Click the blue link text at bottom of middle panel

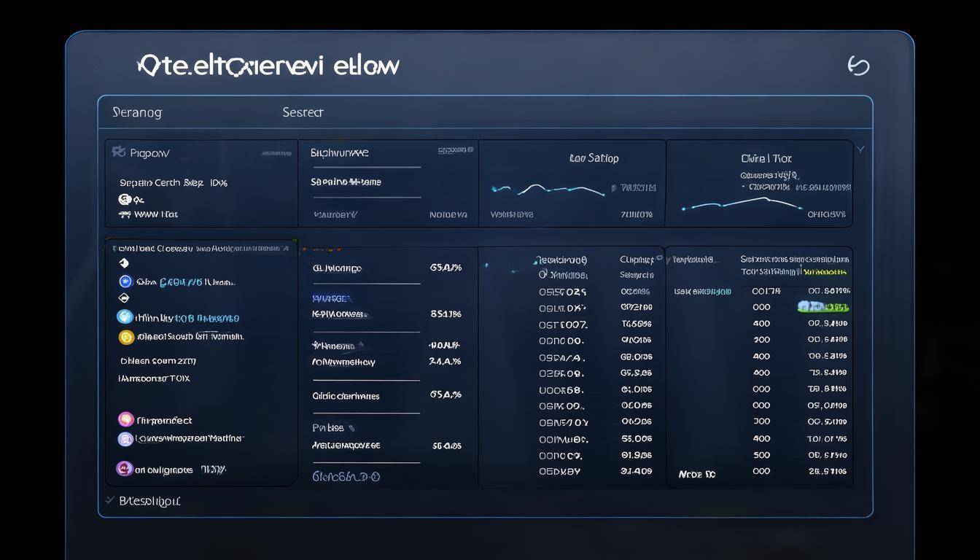click(x=346, y=476)
